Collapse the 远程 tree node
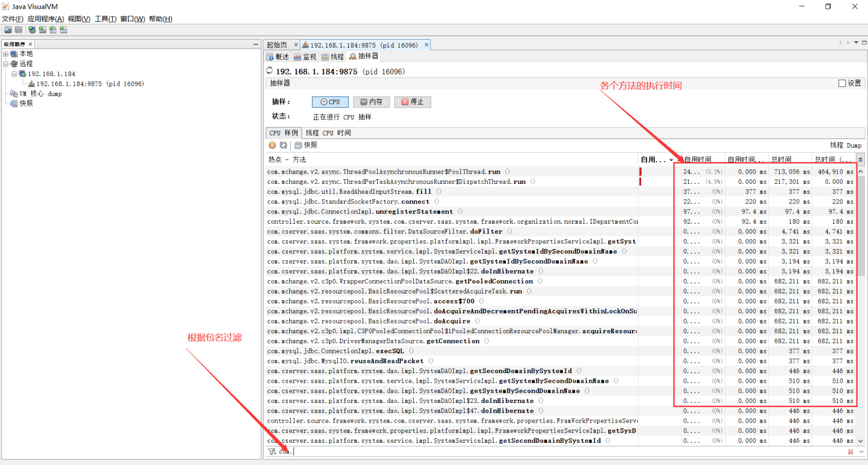 tap(6, 64)
